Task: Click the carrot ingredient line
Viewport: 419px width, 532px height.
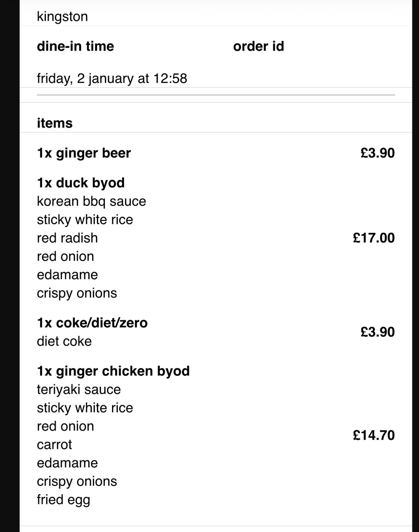Action: (54, 445)
